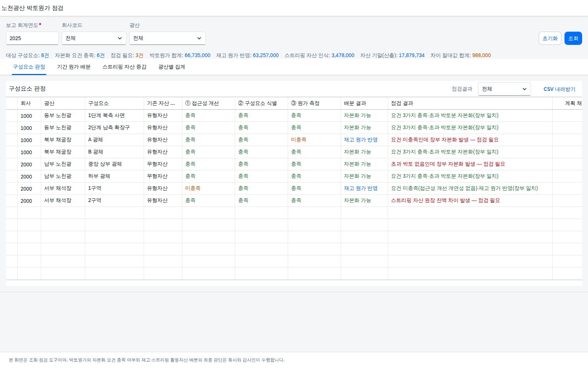Click the ② 구성요소 식별 column header
Image resolution: width=588 pixels, height=368 pixels.
262,103
